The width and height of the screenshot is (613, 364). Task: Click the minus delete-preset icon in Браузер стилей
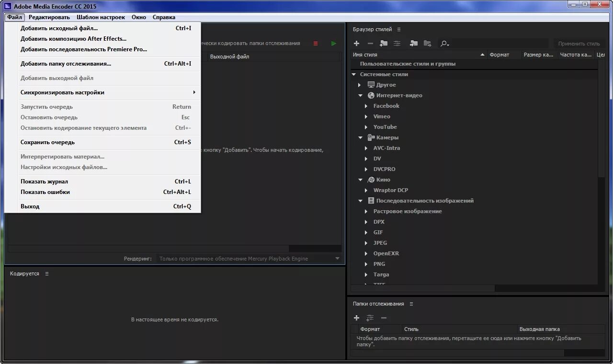tap(370, 44)
